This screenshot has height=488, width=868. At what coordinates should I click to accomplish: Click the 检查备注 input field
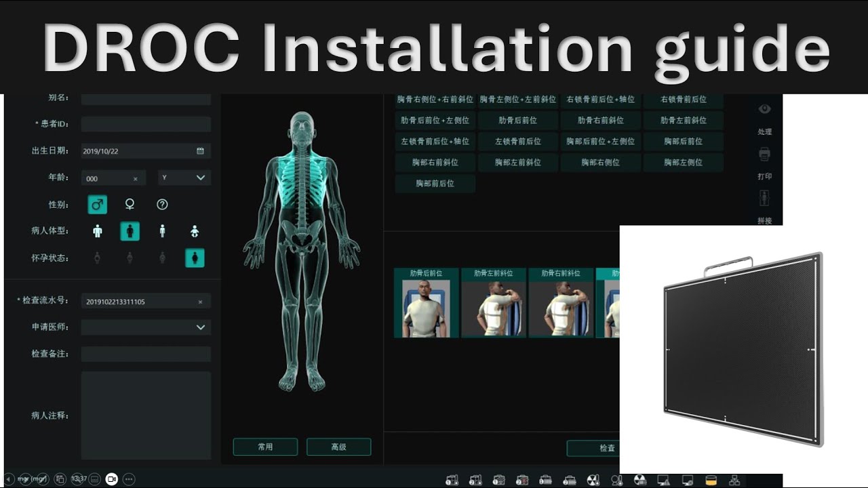[146, 354]
